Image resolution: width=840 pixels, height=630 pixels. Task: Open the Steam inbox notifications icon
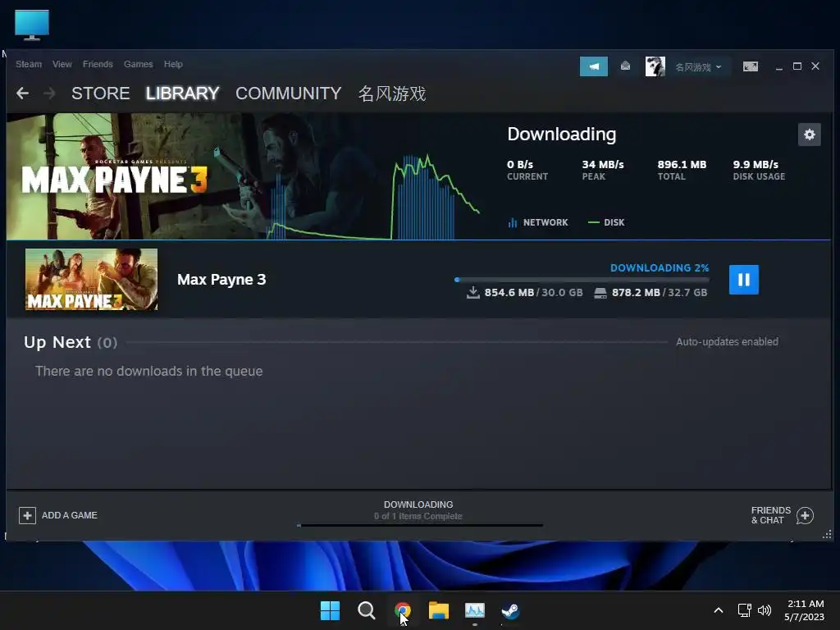[x=625, y=66]
